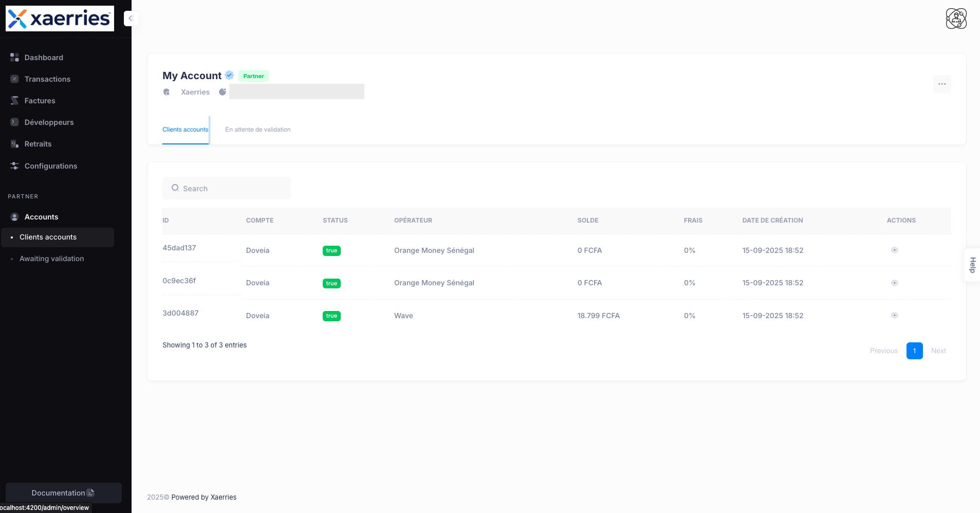
Task: Open the Clients accounts tab
Action: [186, 130]
